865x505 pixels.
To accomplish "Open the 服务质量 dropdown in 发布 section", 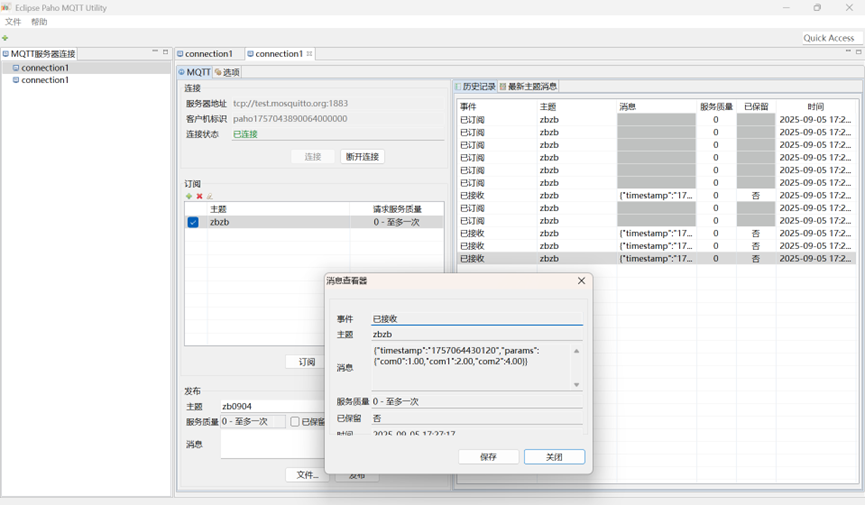I will pyautogui.click(x=253, y=422).
